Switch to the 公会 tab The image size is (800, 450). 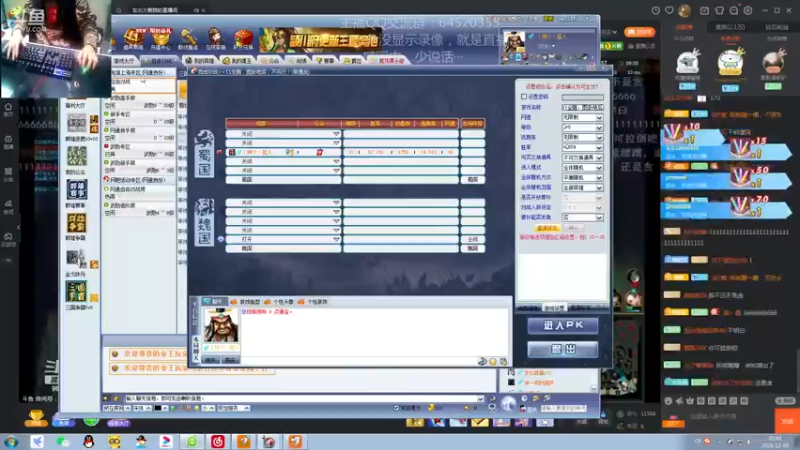click(270, 61)
